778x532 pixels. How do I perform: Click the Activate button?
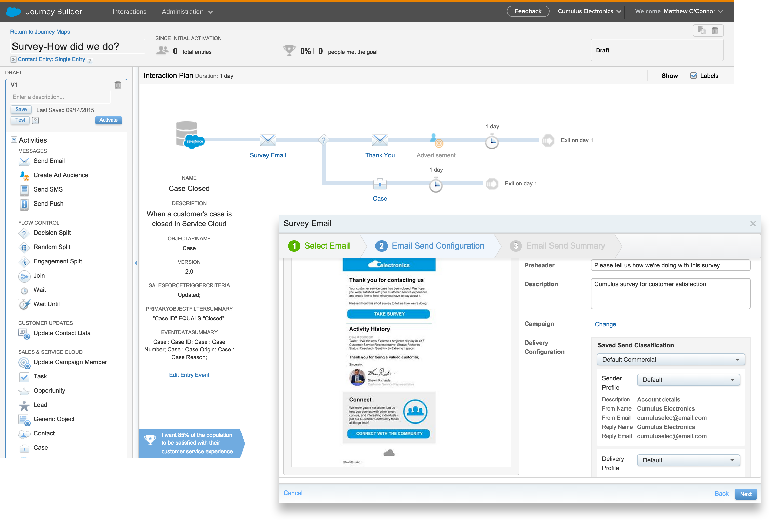pyautogui.click(x=108, y=120)
